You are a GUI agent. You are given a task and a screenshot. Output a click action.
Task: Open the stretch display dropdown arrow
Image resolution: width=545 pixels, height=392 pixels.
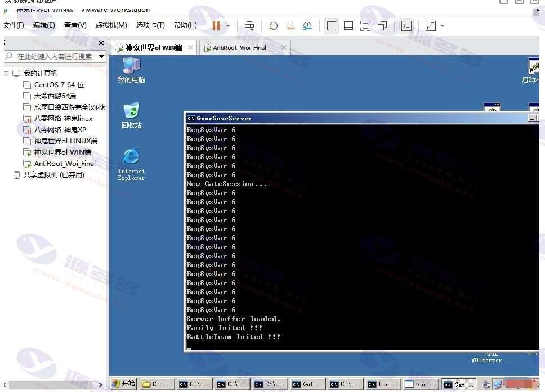443,26
